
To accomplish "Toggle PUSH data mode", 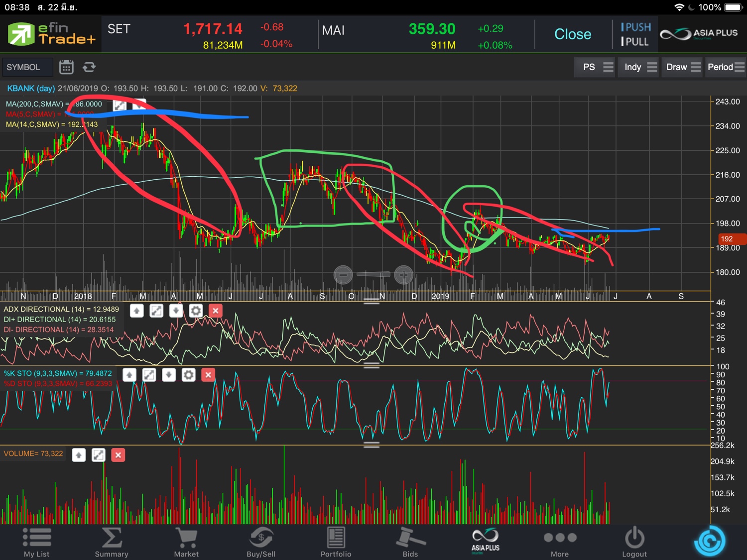I will point(635,27).
